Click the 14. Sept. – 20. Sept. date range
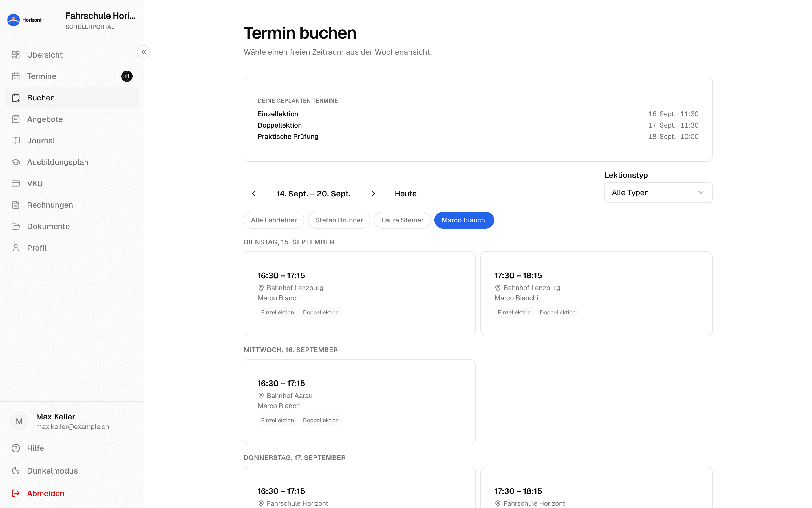The width and height of the screenshot is (812, 508). click(x=314, y=194)
